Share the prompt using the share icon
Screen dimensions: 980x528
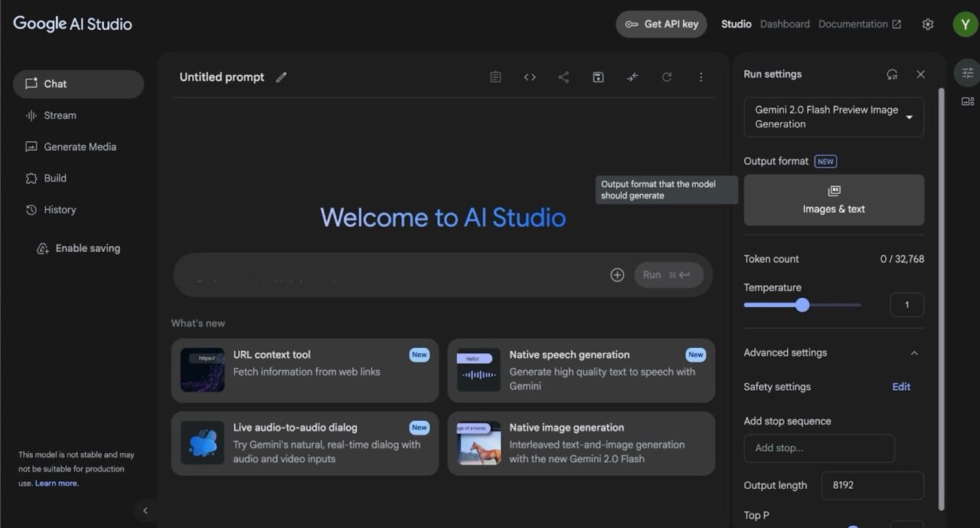563,77
